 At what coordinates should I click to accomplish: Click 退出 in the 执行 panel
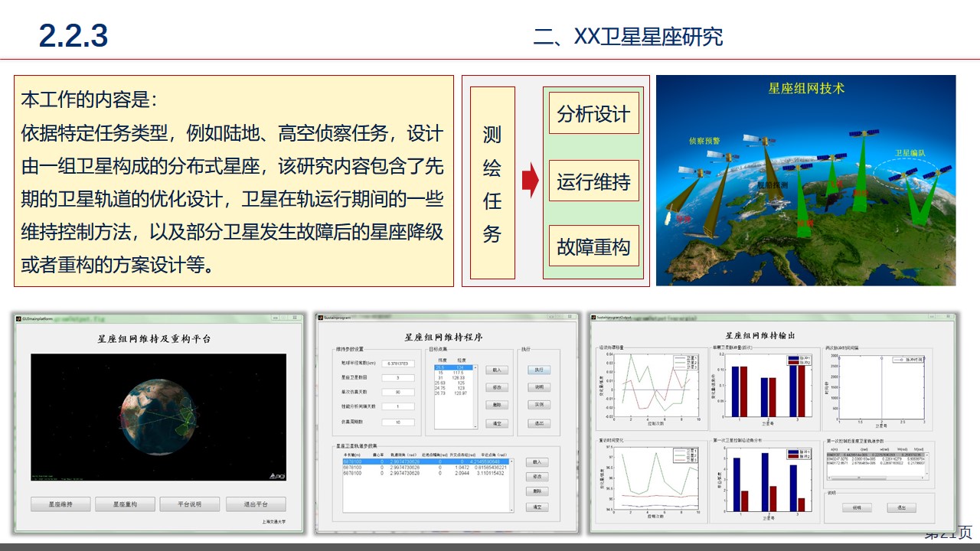[538, 422]
